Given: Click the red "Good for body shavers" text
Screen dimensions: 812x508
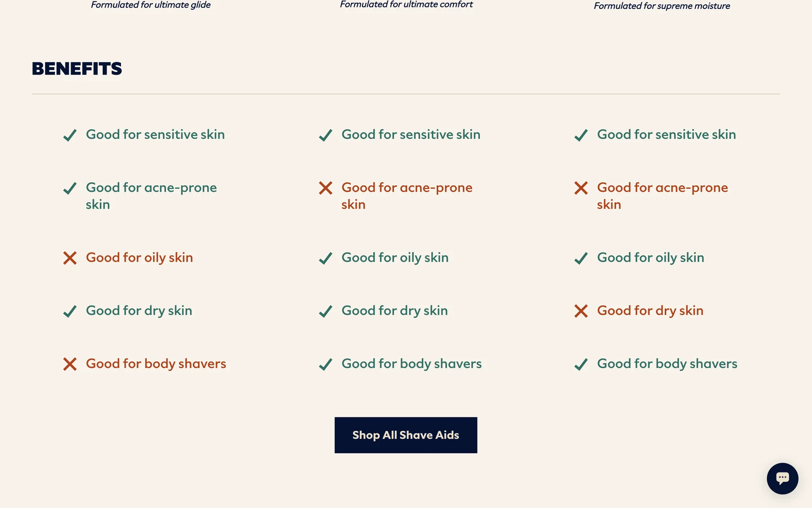Looking at the screenshot, I should tap(156, 364).
